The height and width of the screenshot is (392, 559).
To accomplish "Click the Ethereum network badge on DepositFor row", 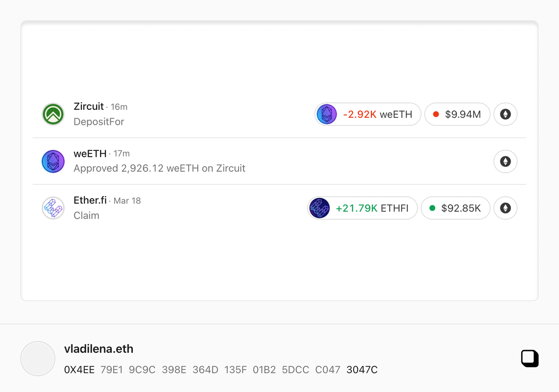I will click(505, 114).
